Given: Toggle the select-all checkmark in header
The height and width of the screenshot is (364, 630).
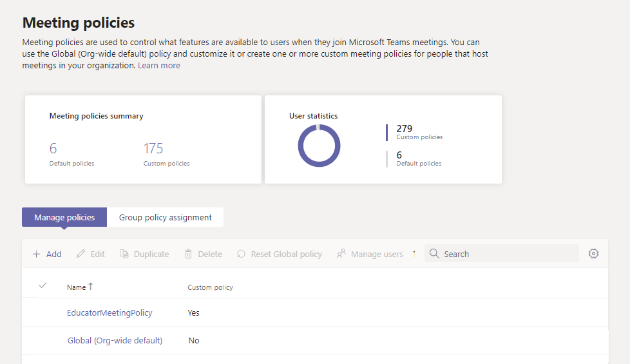Looking at the screenshot, I should (43, 285).
